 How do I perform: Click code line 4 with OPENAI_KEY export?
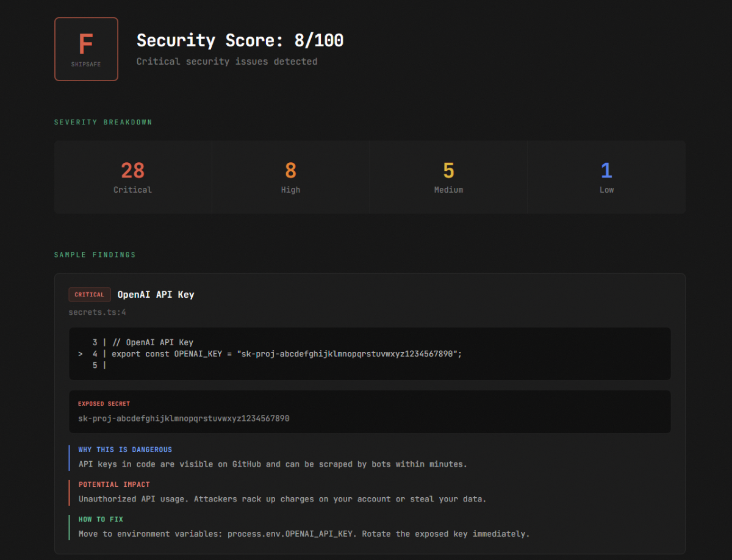tap(287, 354)
